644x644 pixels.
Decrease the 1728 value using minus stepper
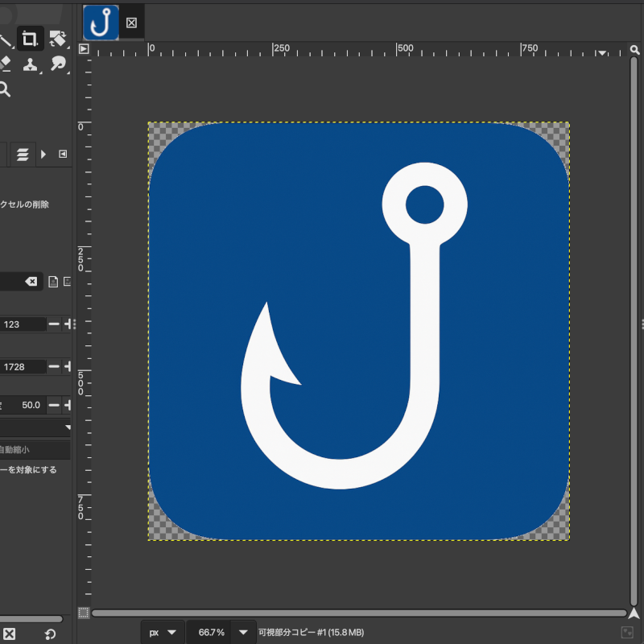54,367
